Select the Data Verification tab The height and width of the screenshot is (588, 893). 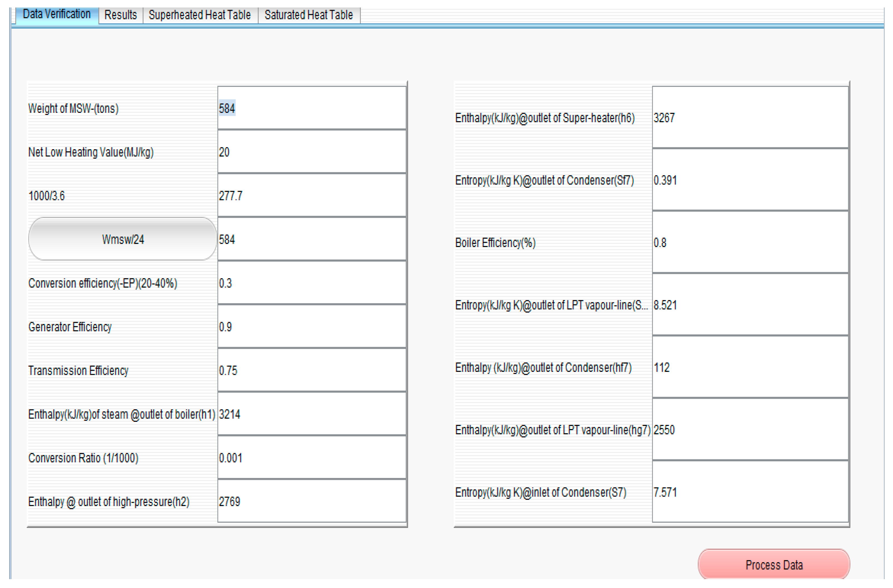pyautogui.click(x=57, y=14)
